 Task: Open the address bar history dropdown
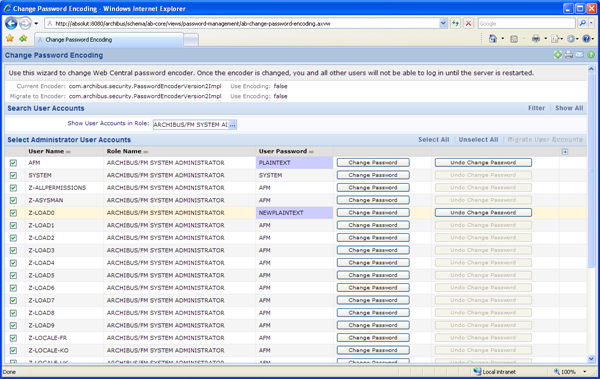(x=443, y=23)
